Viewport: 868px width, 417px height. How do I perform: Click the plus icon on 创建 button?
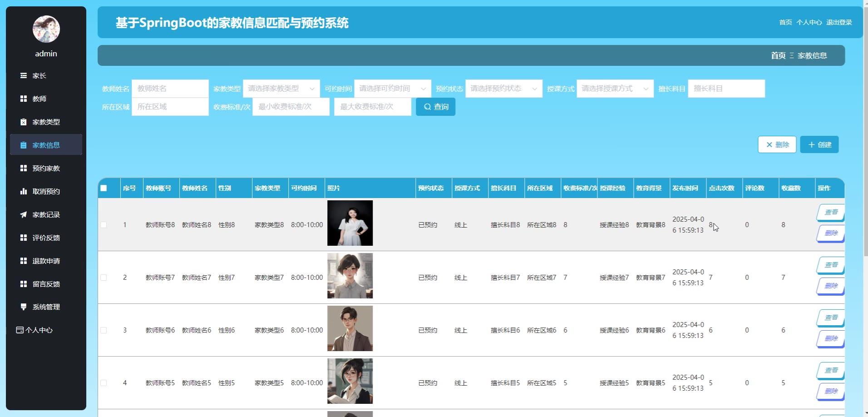click(811, 144)
